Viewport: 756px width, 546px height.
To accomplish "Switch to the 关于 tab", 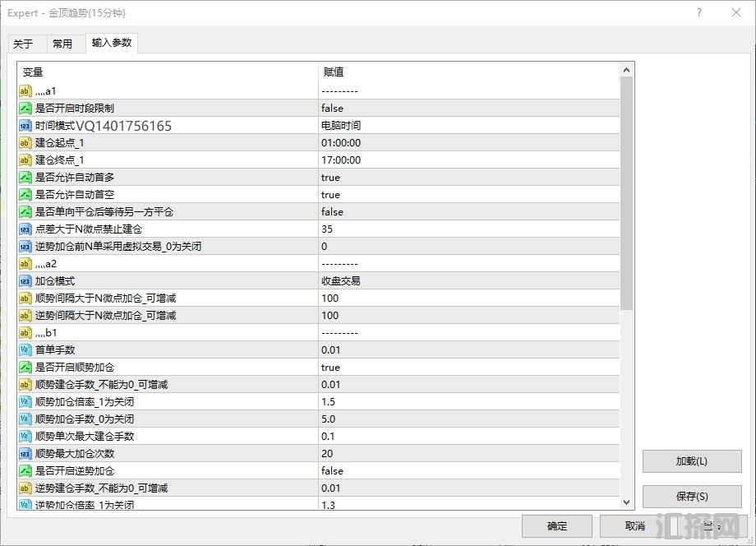I will [x=23, y=44].
